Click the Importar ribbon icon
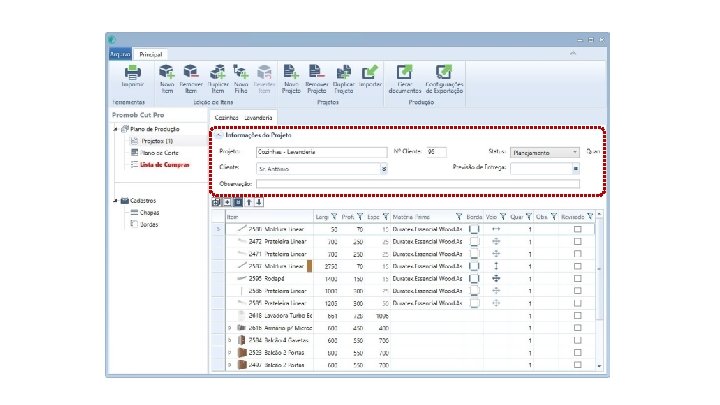Viewport: 720px width, 405px height. pos(370,72)
